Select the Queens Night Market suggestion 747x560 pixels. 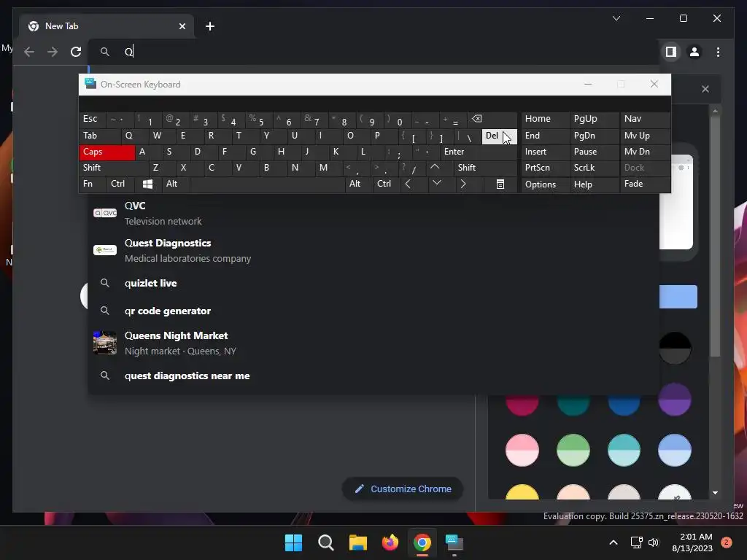(x=373, y=343)
